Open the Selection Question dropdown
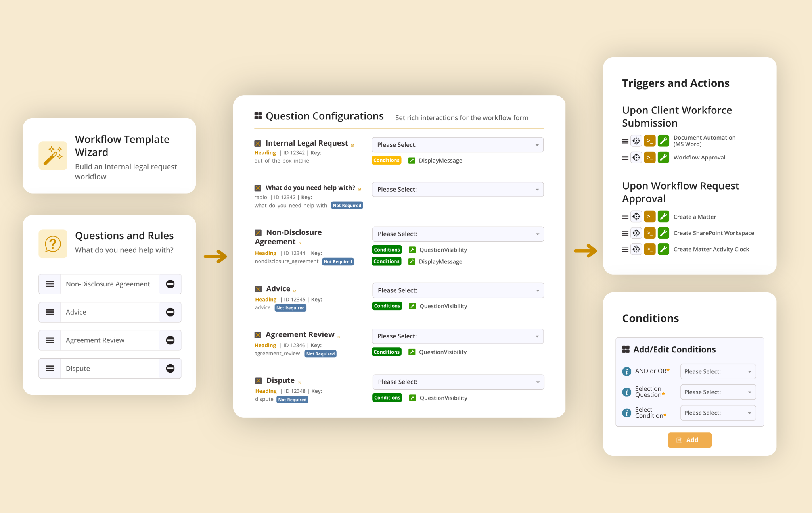Image resolution: width=812 pixels, height=513 pixels. click(x=718, y=392)
